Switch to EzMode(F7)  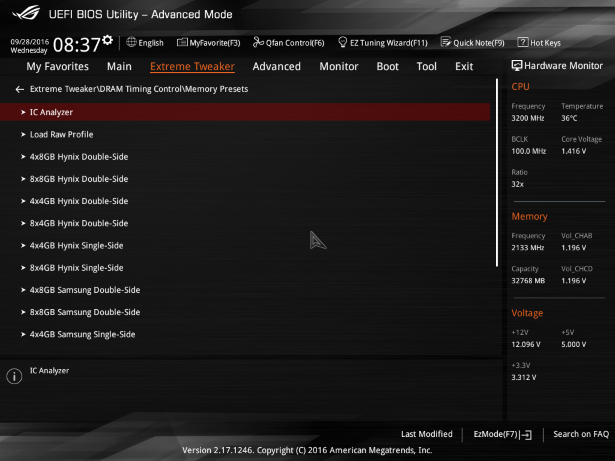pyautogui.click(x=502, y=434)
